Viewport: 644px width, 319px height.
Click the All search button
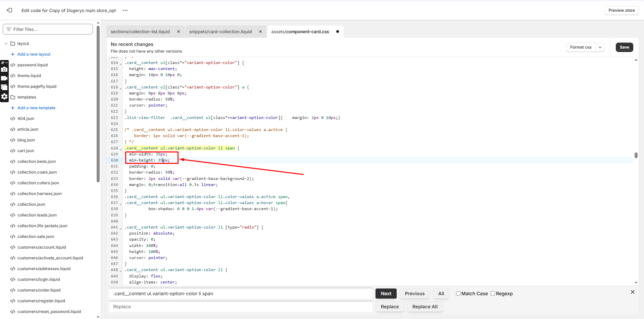point(441,294)
